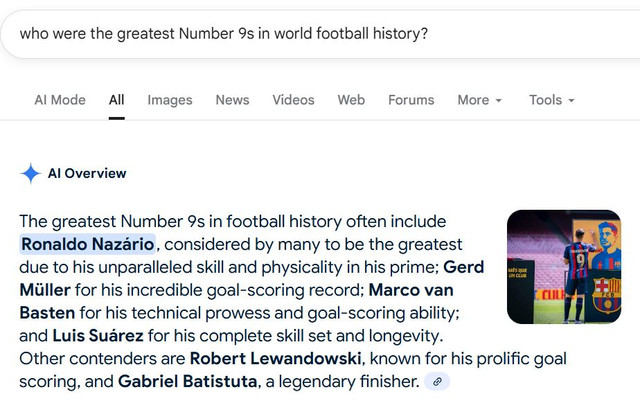Click the Marco van Basten name
The height and width of the screenshot is (405, 640).
(x=410, y=290)
